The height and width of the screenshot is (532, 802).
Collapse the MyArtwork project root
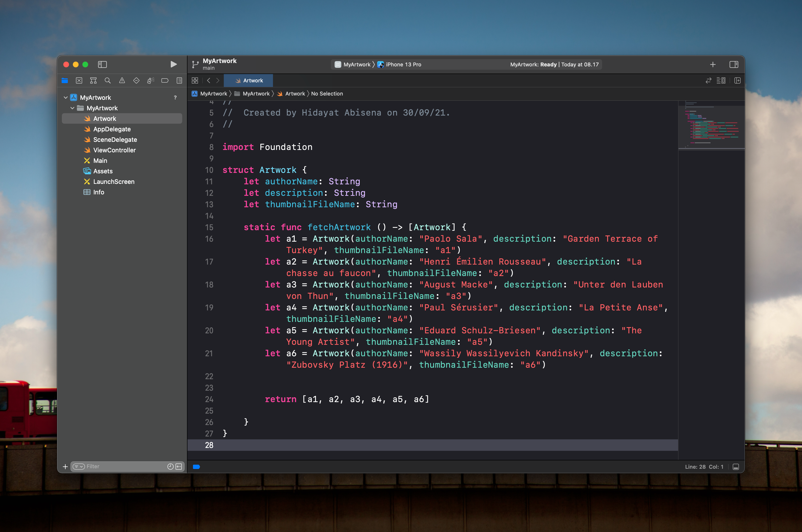point(65,97)
